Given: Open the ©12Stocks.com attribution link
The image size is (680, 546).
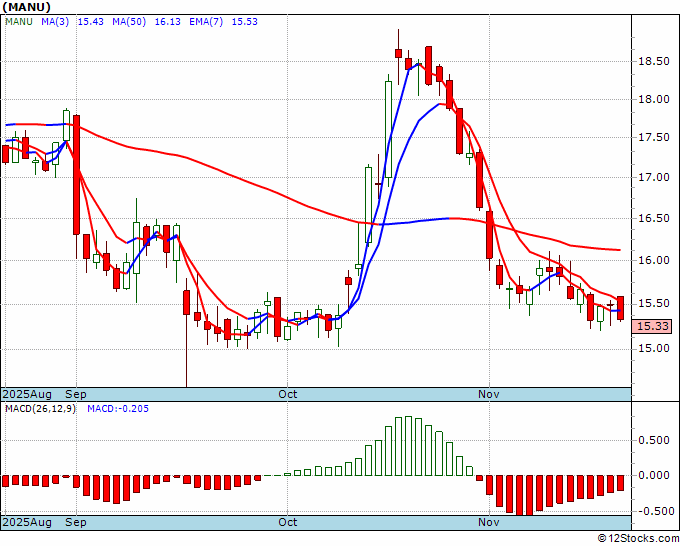Looking at the screenshot, I should click(638, 538).
